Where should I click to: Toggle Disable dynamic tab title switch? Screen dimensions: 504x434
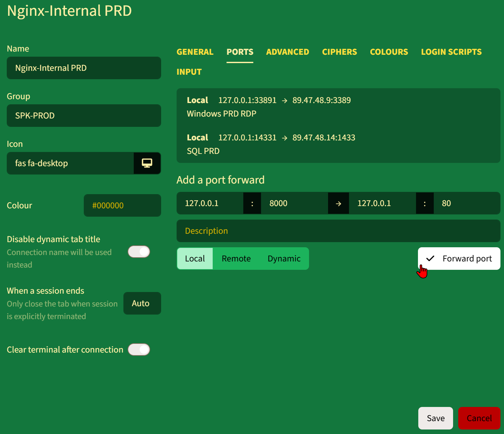coord(139,252)
